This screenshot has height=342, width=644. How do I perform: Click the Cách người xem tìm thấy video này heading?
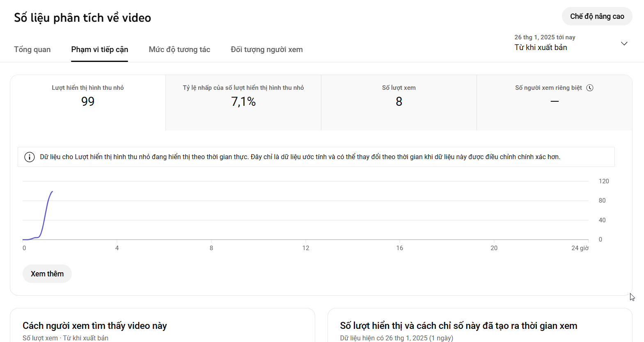pos(95,326)
